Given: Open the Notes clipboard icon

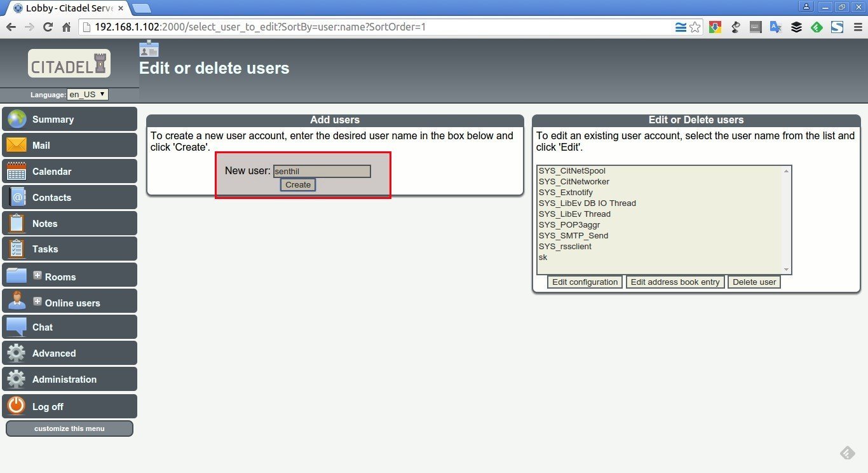Looking at the screenshot, I should click(x=17, y=223).
